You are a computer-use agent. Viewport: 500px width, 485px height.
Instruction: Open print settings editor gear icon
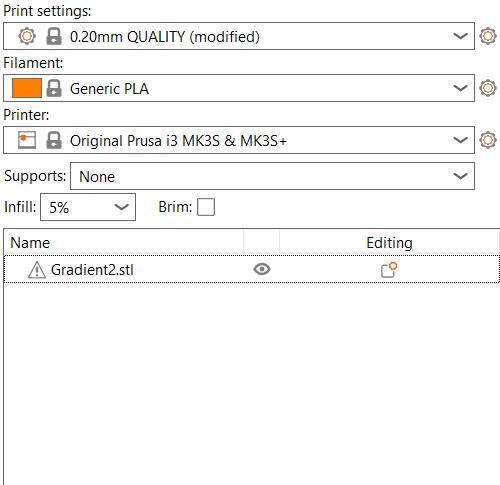click(488, 36)
